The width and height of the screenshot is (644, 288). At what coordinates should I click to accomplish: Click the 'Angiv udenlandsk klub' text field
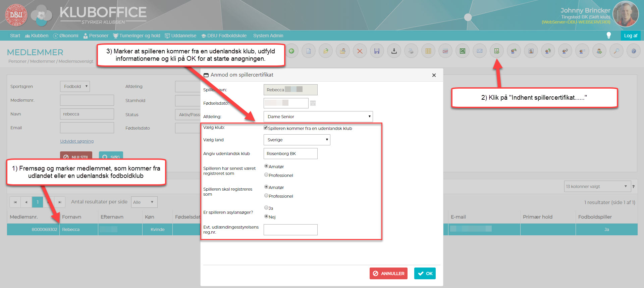click(290, 153)
